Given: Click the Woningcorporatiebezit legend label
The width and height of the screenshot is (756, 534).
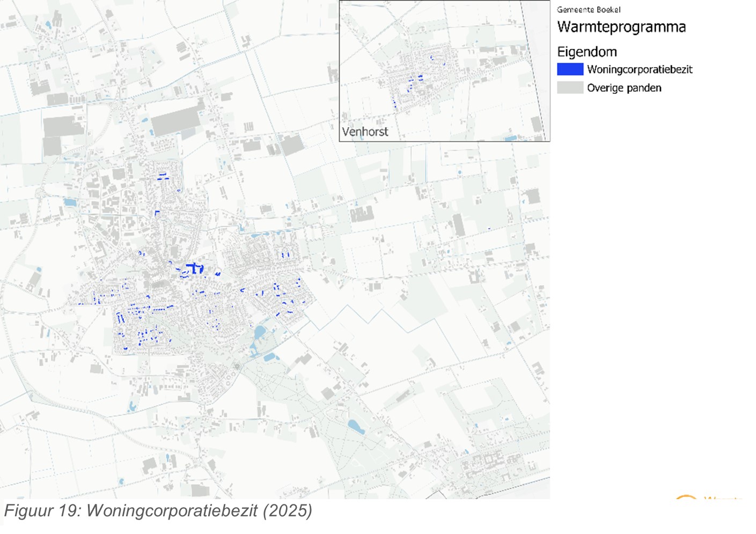Looking at the screenshot, I should tap(640, 69).
